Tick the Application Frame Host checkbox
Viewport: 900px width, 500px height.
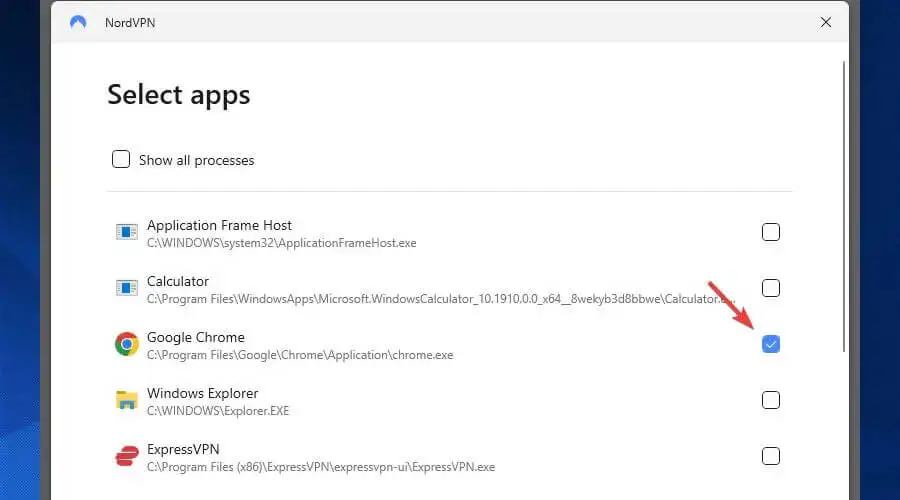[x=771, y=232]
